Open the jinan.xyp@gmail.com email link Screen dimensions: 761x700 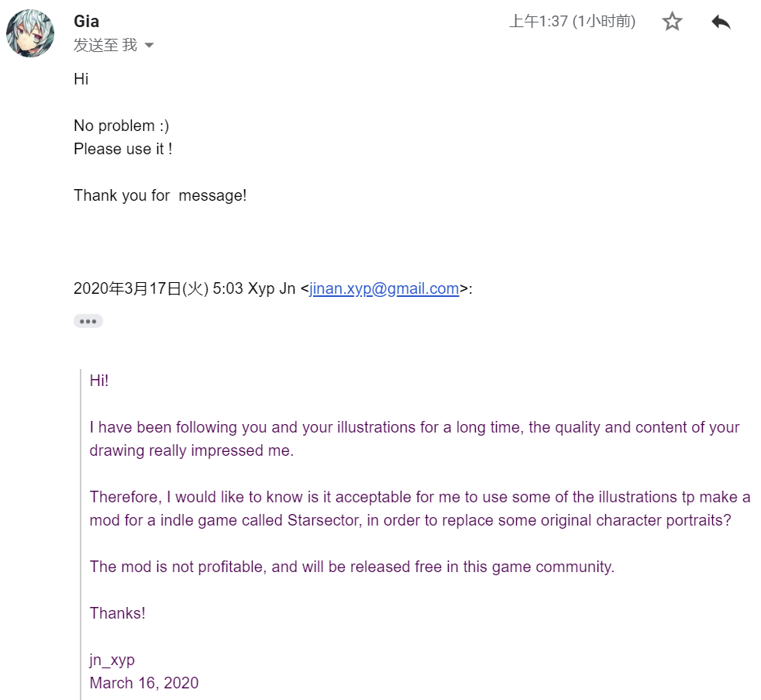[x=384, y=288]
